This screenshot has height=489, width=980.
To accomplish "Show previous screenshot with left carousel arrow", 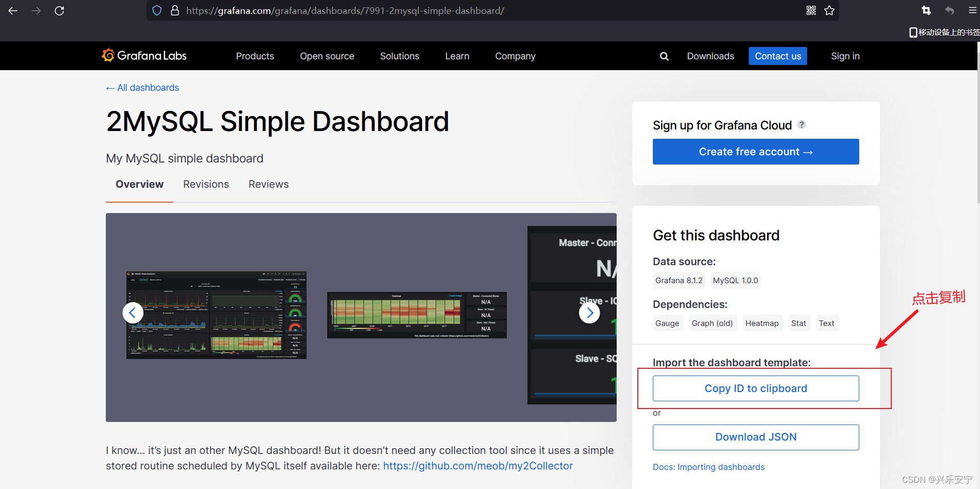I will [133, 313].
